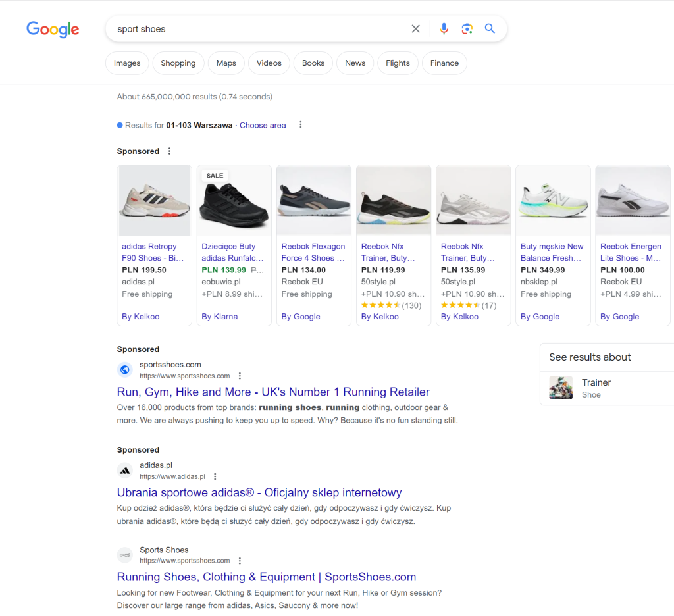Start voice search with microphone icon
The height and width of the screenshot is (616, 674).
[444, 29]
